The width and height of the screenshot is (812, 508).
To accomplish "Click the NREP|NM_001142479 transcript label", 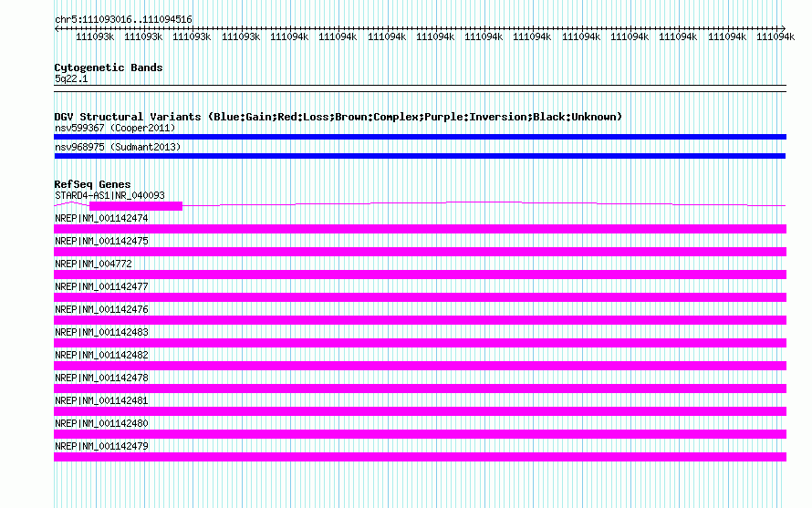I will point(101,446).
